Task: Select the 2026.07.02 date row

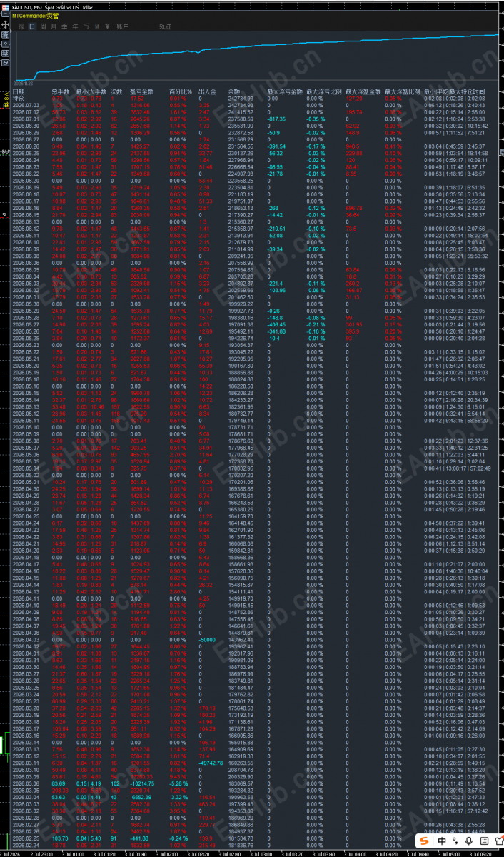Action: click(x=26, y=112)
